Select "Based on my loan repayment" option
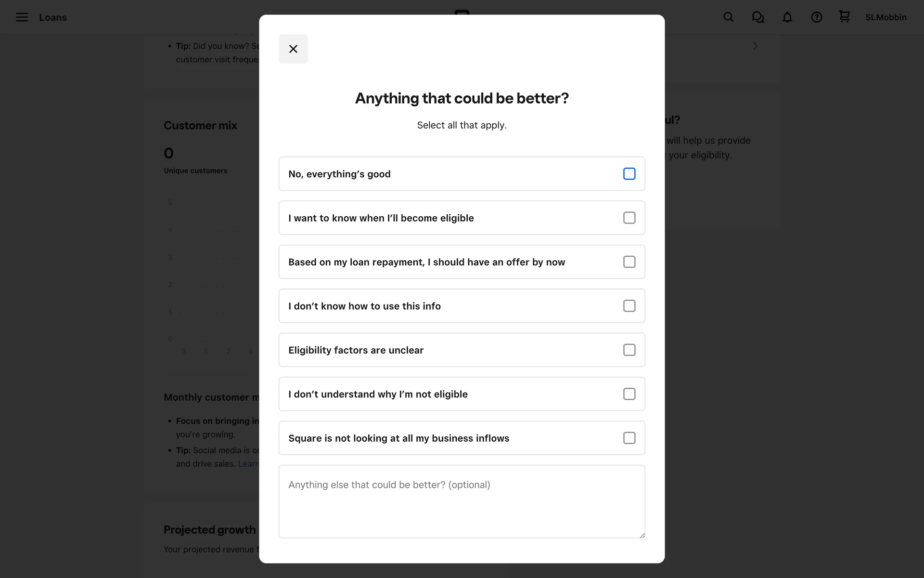 coord(629,262)
